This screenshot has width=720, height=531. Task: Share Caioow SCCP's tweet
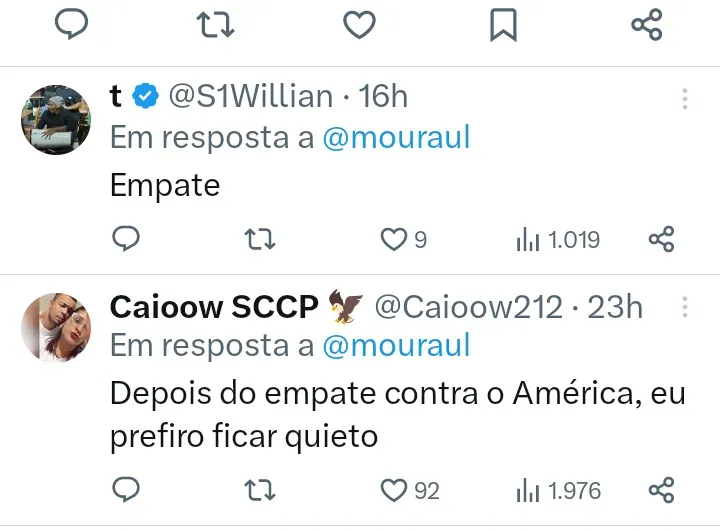tap(661, 490)
